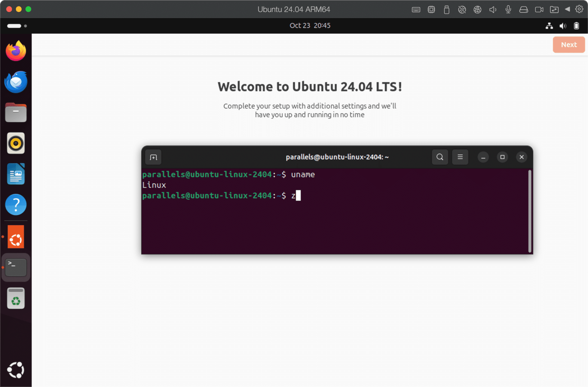The image size is (588, 387).
Task: Mute the microphone in Parallels toolbar
Action: click(x=508, y=9)
